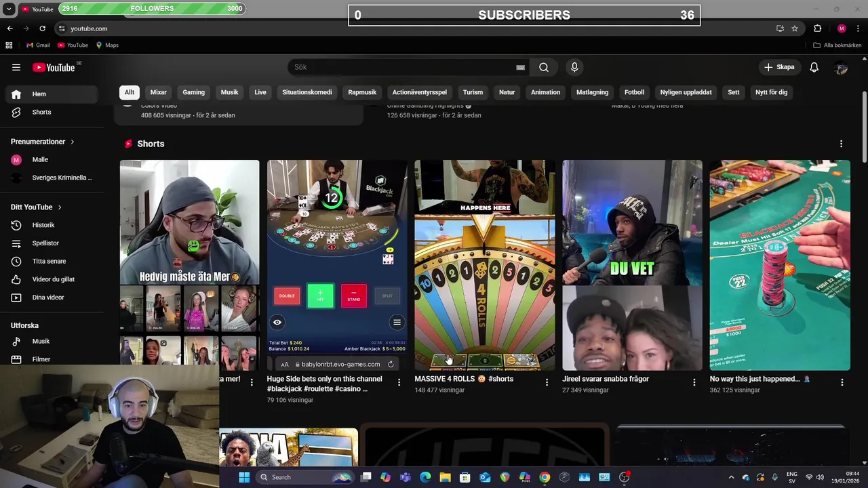Open the notifications bell
The height and width of the screenshot is (488, 868).
[814, 67]
